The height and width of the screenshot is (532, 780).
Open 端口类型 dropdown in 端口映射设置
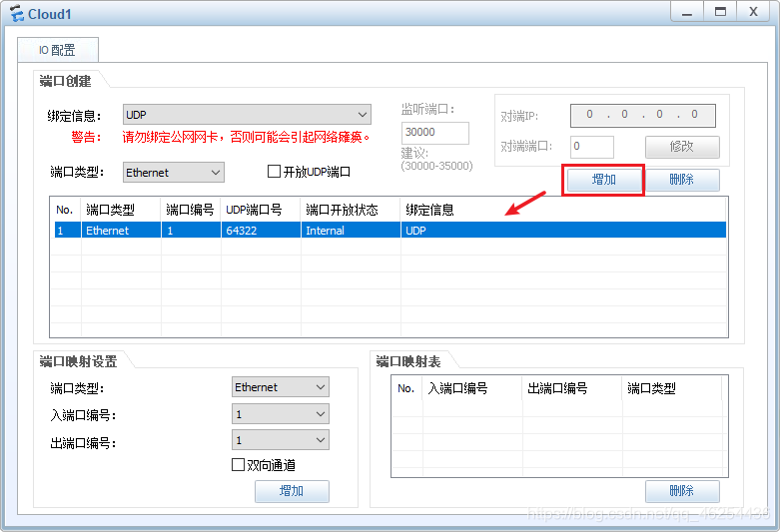tap(281, 387)
